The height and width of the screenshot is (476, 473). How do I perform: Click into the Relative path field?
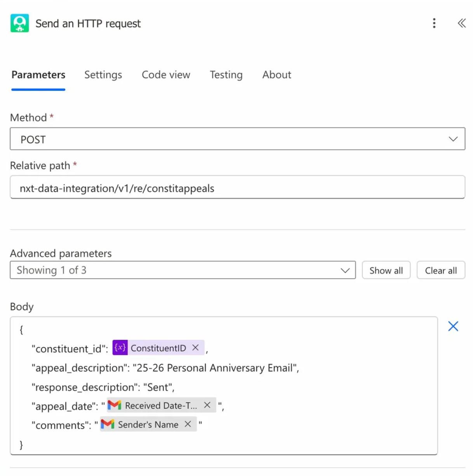coord(237,188)
